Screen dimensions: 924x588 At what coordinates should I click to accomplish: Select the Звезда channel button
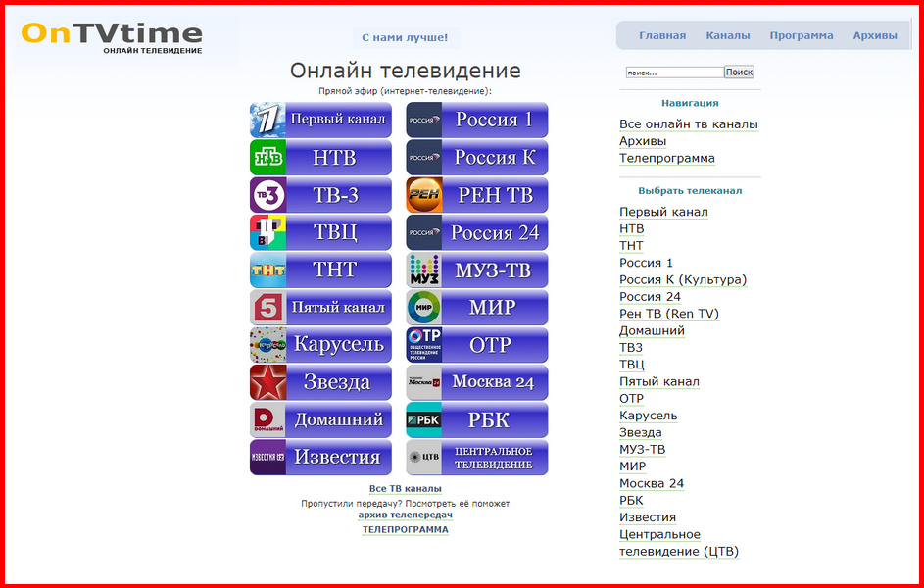(x=320, y=382)
